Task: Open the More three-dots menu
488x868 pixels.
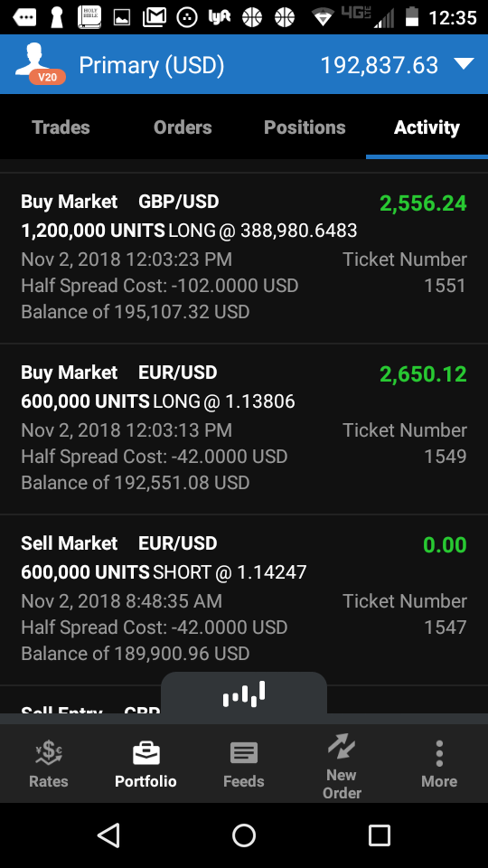Action: coord(439,753)
